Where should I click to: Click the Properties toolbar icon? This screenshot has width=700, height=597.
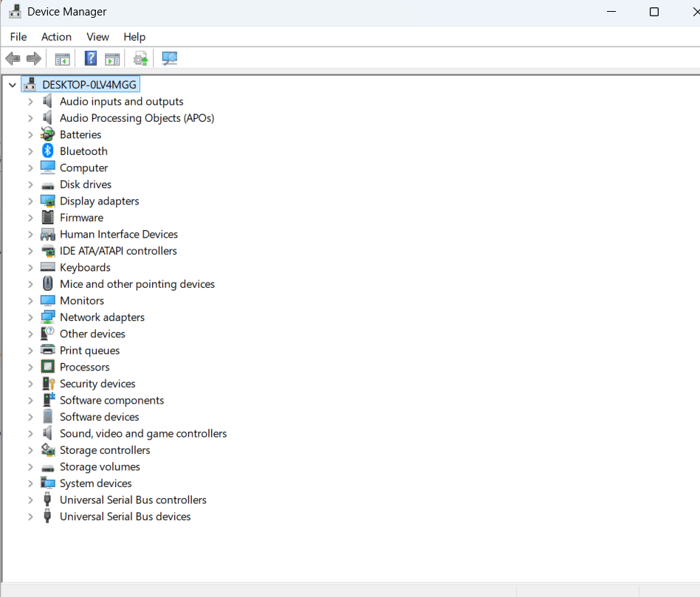[112, 58]
